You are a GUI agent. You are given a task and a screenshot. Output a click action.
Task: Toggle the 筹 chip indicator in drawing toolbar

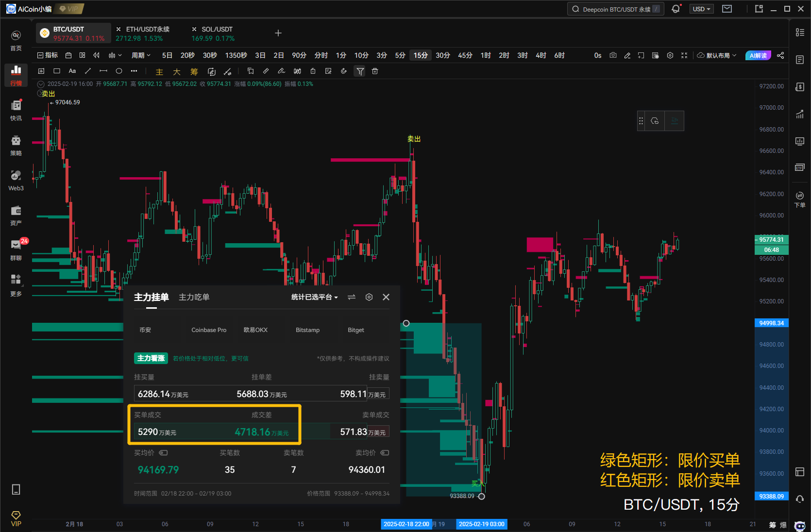tap(194, 72)
